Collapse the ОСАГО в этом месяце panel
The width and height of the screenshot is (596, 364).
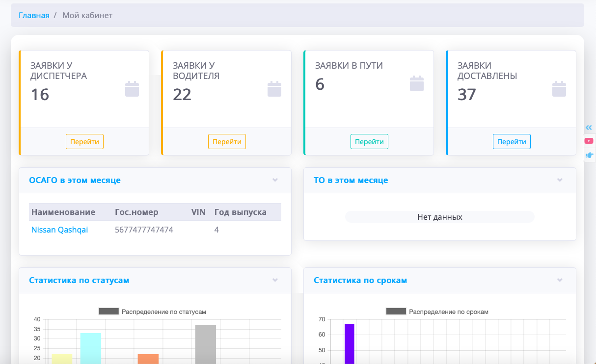275,180
